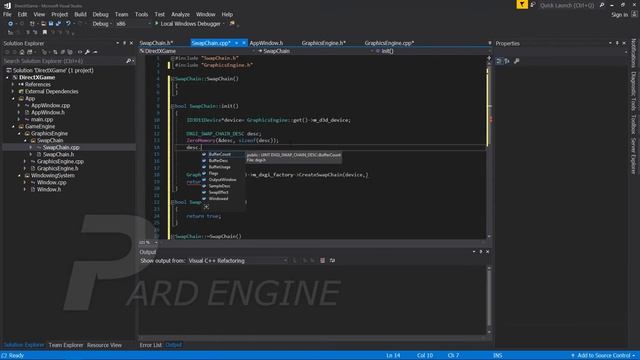This screenshot has height=360, width=640.
Task: Select GraphicsEngine.h in Solution Explorer
Action: (58, 168)
